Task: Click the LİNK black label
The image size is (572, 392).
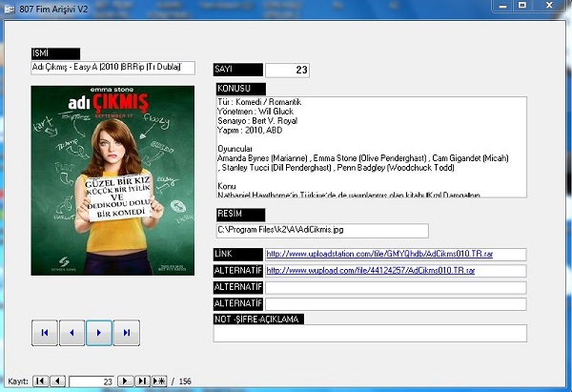Action: click(237, 254)
